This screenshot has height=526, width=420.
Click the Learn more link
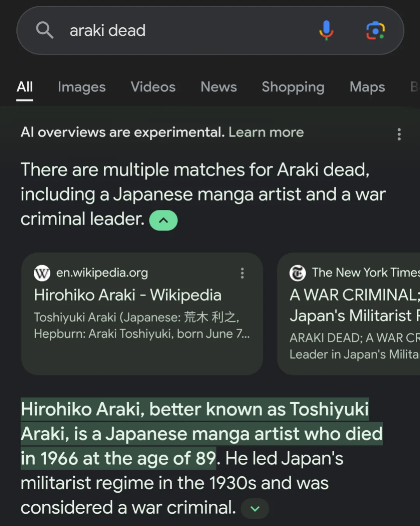[x=266, y=132]
